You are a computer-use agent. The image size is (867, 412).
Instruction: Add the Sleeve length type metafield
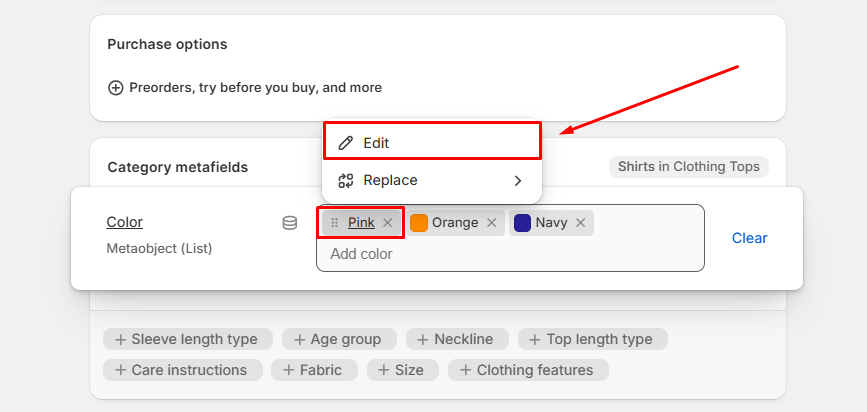(x=186, y=339)
